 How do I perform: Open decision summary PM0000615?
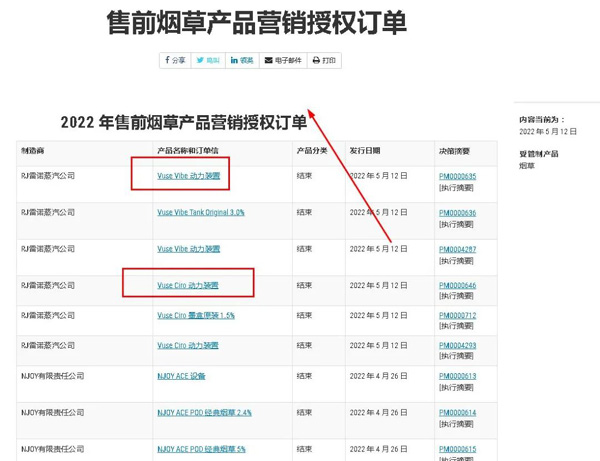click(x=458, y=449)
